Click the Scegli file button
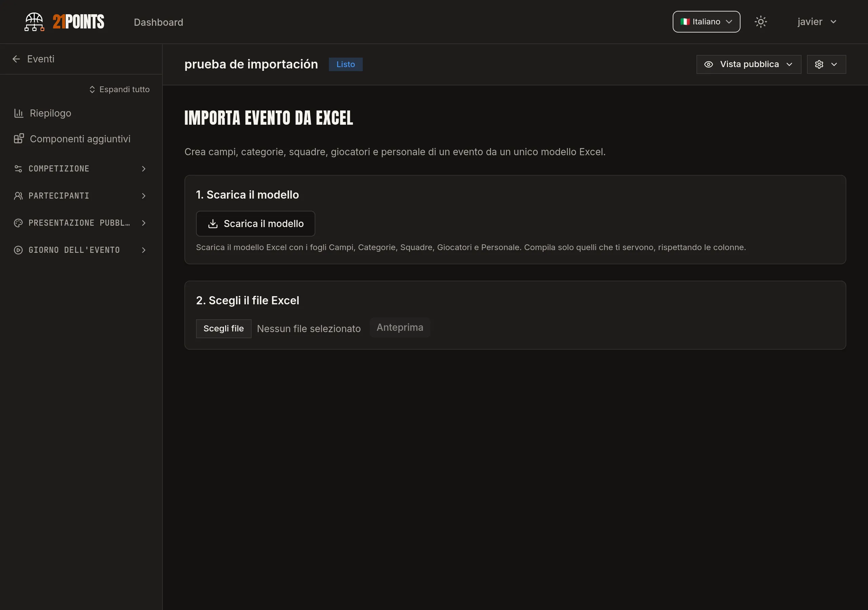 [223, 328]
